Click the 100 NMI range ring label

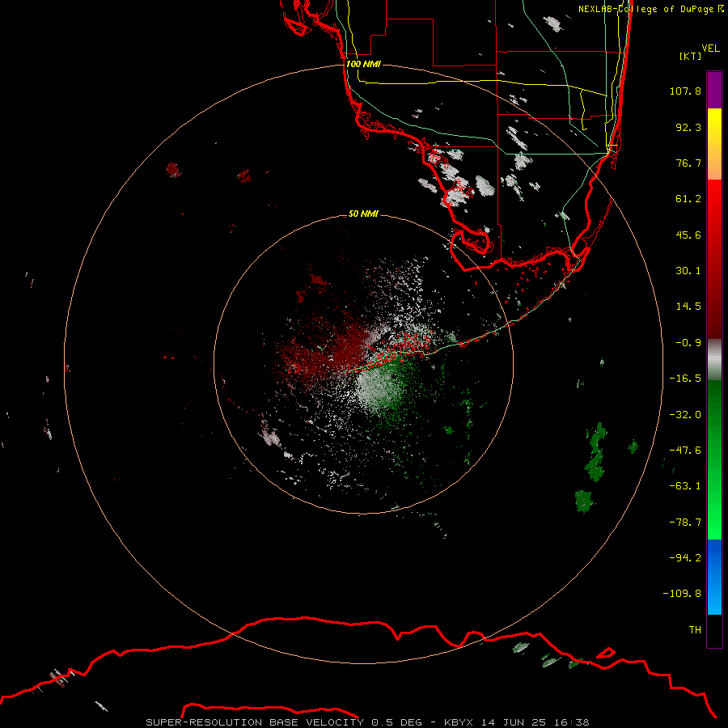tap(363, 64)
